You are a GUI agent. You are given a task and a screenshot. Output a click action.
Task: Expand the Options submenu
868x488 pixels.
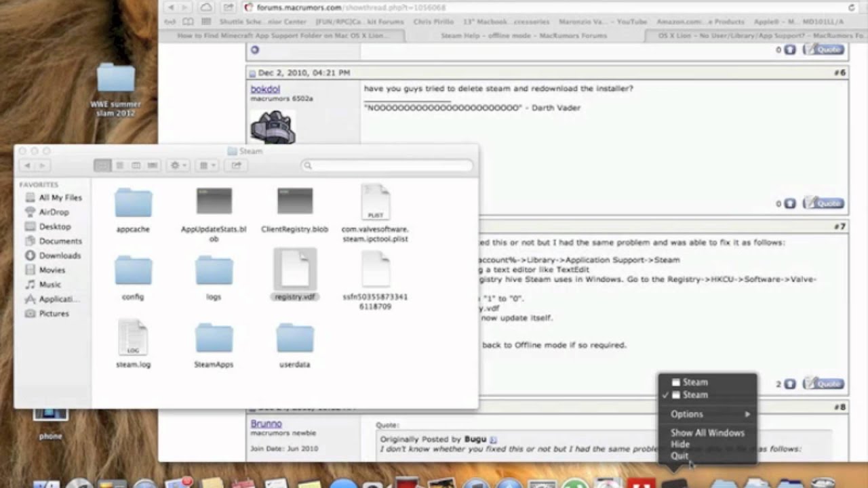(x=707, y=414)
